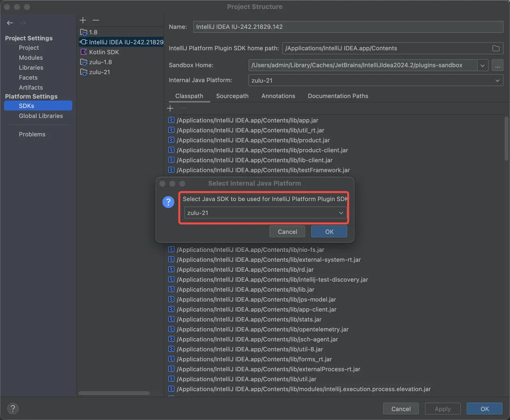The image size is (510, 420).
Task: Click the classpath list vertical scrollbar
Action: pyautogui.click(x=506, y=139)
